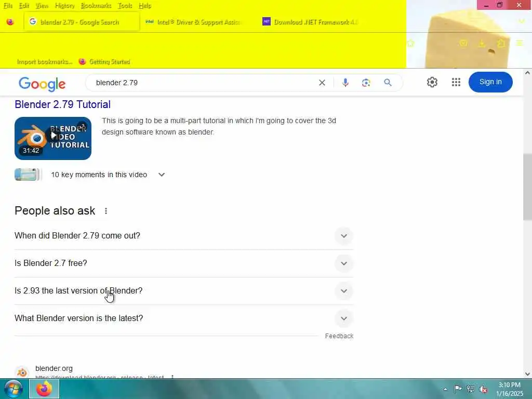
Task: Open the Tools menu
Action: tap(125, 6)
